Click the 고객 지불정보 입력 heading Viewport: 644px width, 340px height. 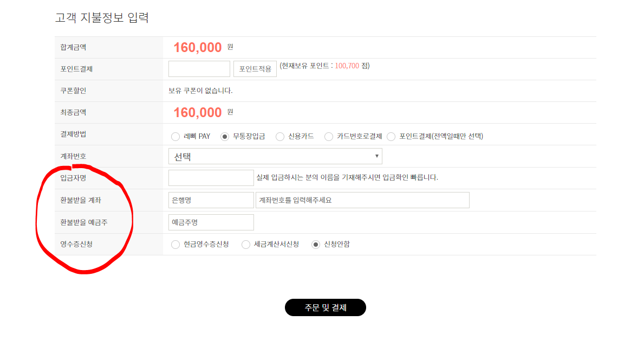[x=102, y=18]
